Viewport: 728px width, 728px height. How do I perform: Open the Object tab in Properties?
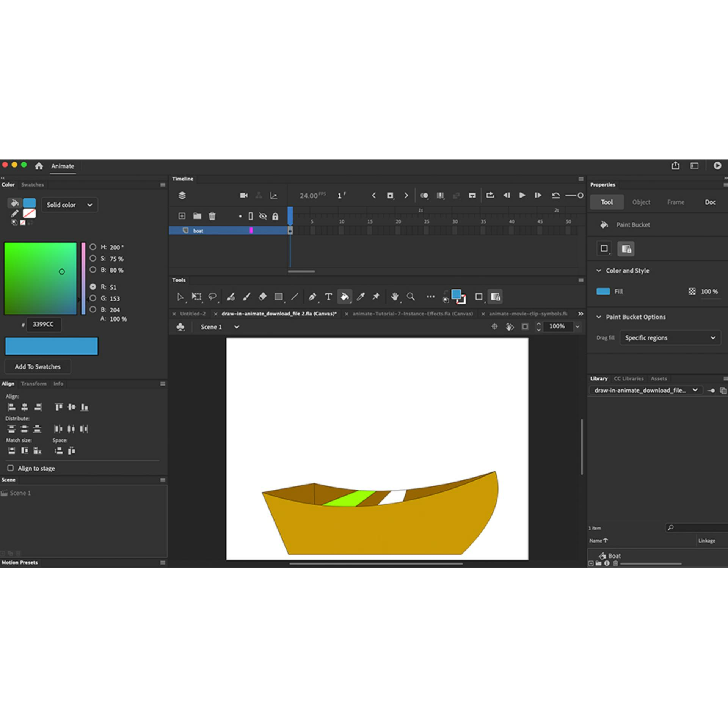[641, 202]
